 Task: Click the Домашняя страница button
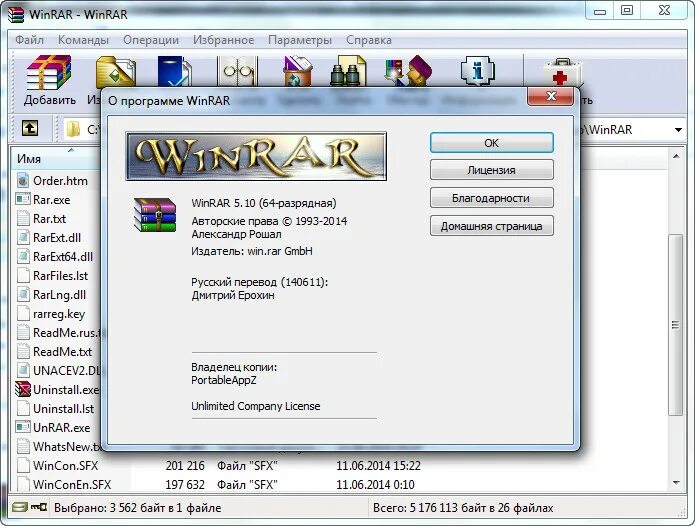pos(492,226)
